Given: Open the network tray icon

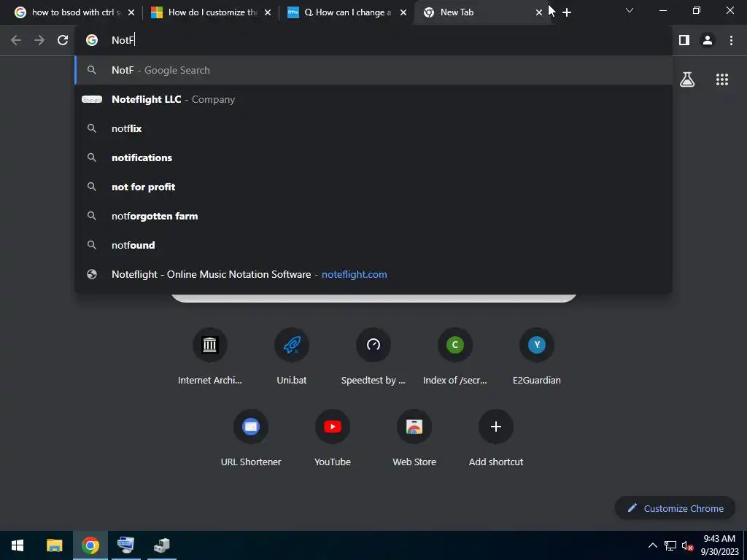Looking at the screenshot, I should [x=670, y=545].
